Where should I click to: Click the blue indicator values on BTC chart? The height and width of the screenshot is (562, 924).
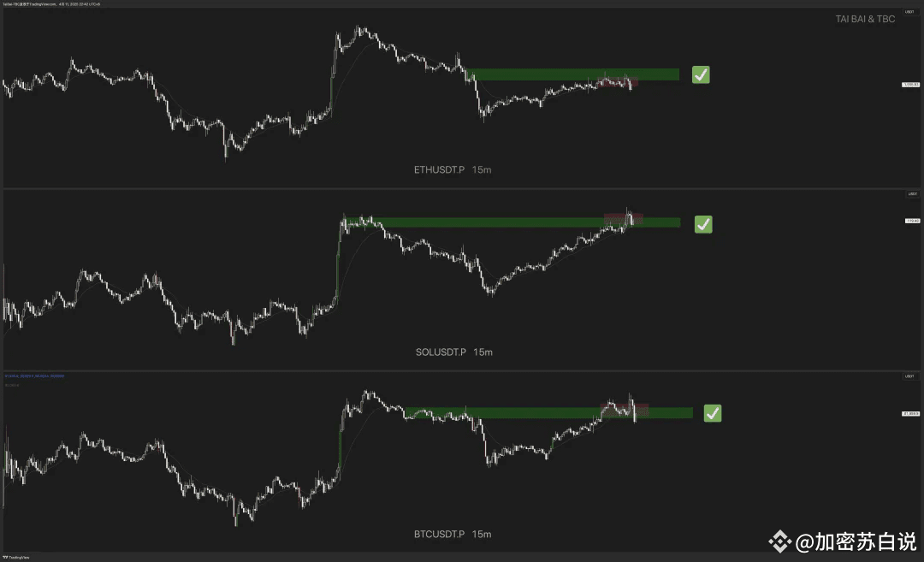coord(34,376)
